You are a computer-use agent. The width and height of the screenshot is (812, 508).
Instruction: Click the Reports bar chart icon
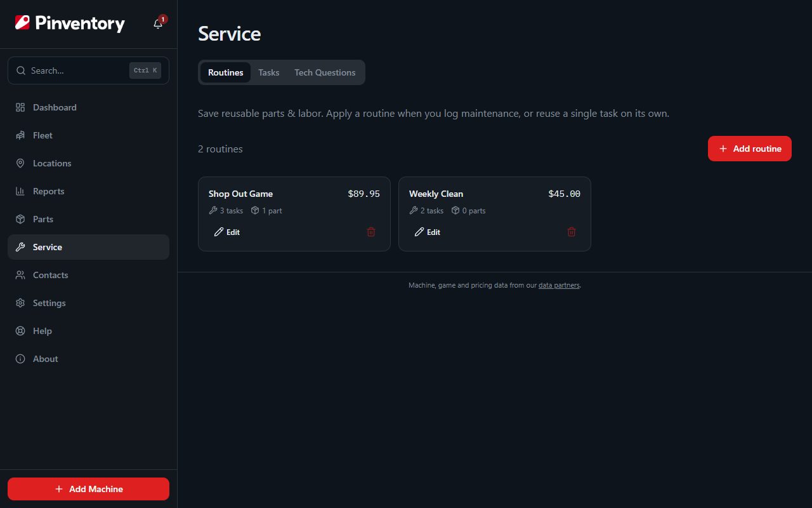(x=20, y=191)
